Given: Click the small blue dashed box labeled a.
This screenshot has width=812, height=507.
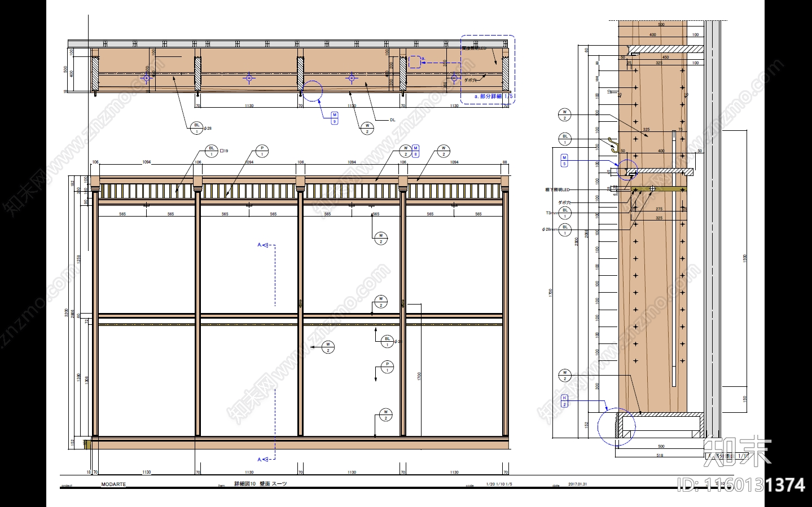Looking at the screenshot, I should point(415,61).
